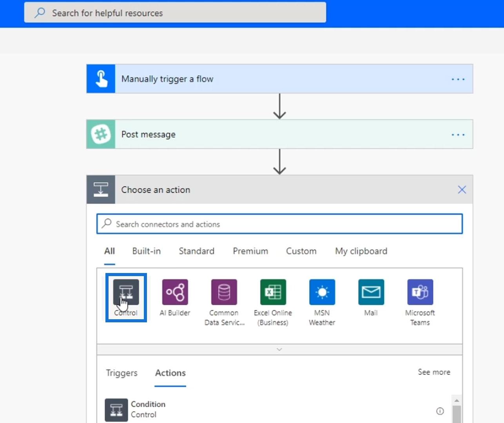Click the magnifier icon in the top search bar
Screen dimensions: 504x423
click(40, 13)
